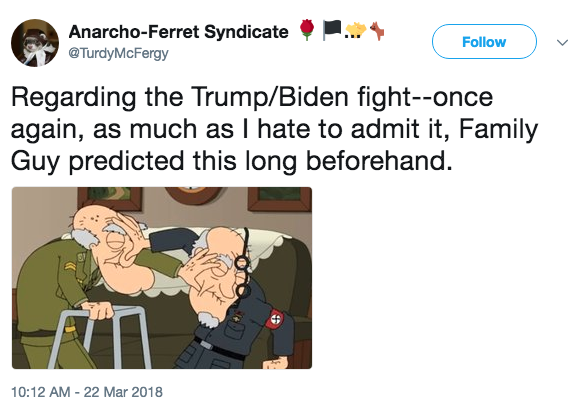The width and height of the screenshot is (588, 399).
Task: Click the red armband in the cartoon
Action: pos(276,319)
